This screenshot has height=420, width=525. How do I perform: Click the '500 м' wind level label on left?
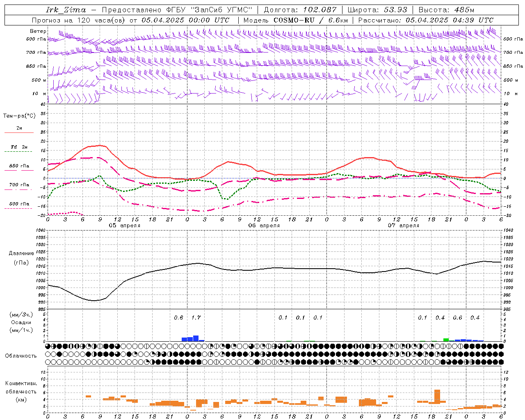click(x=39, y=80)
